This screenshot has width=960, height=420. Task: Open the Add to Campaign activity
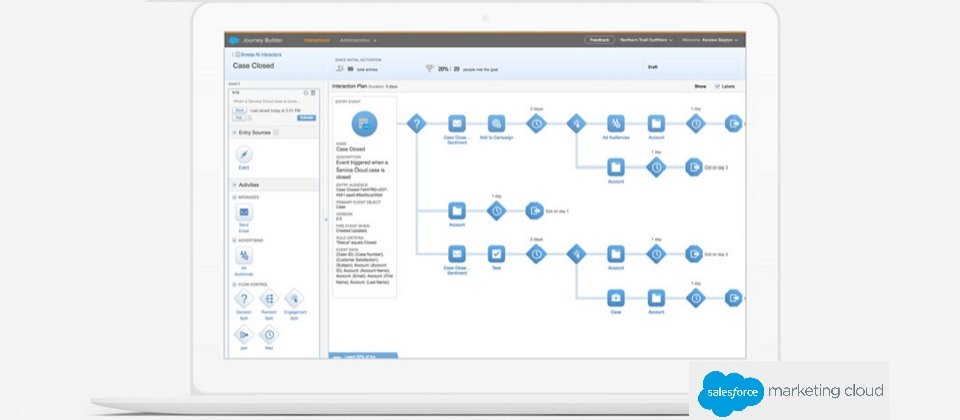(x=497, y=124)
